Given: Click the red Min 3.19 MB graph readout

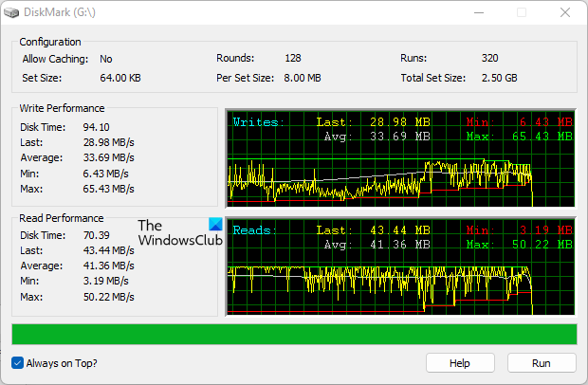Looking at the screenshot, I should [x=520, y=230].
